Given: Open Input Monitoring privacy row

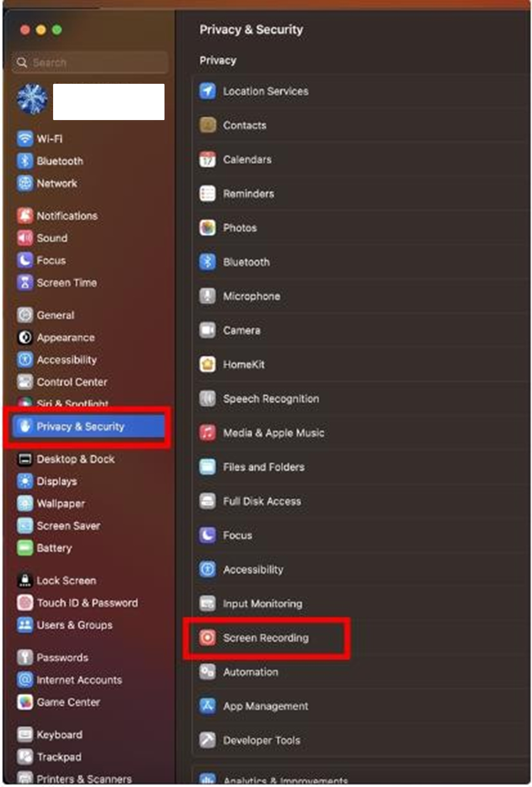Looking at the screenshot, I should (x=361, y=603).
